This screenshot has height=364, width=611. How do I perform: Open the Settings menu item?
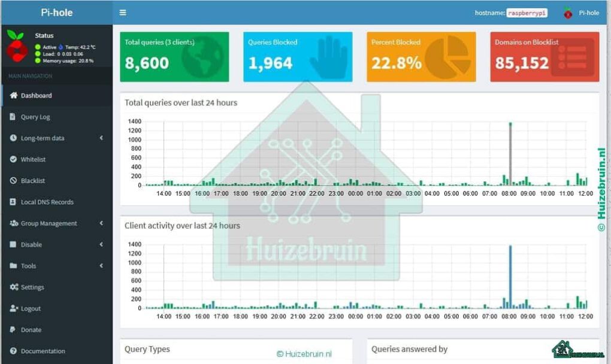(57, 287)
